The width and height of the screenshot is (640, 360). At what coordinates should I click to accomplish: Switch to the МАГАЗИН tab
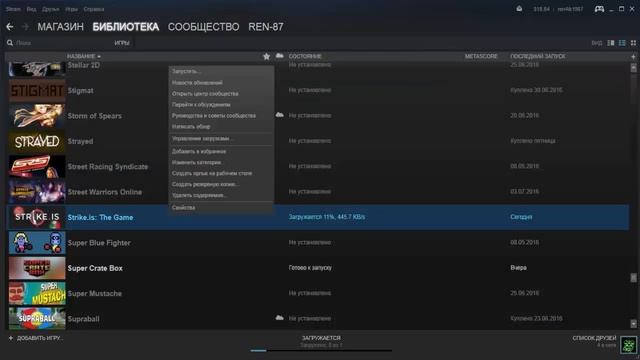(60, 27)
